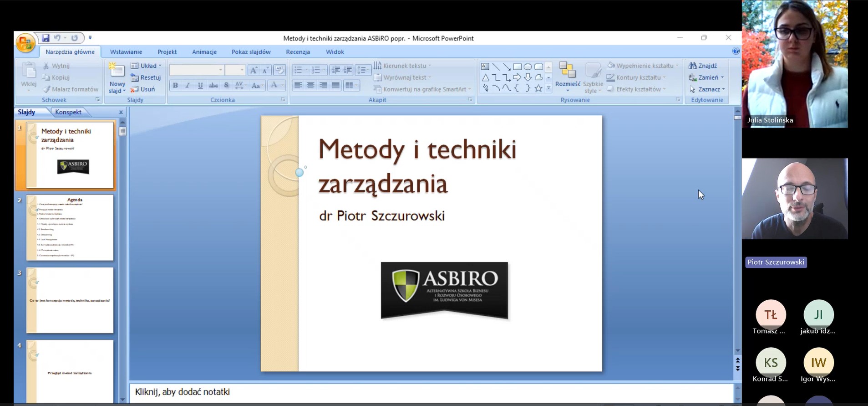Viewport: 868px width, 406px height.
Task: Open the Pokaz slajdów tab
Action: click(x=251, y=52)
